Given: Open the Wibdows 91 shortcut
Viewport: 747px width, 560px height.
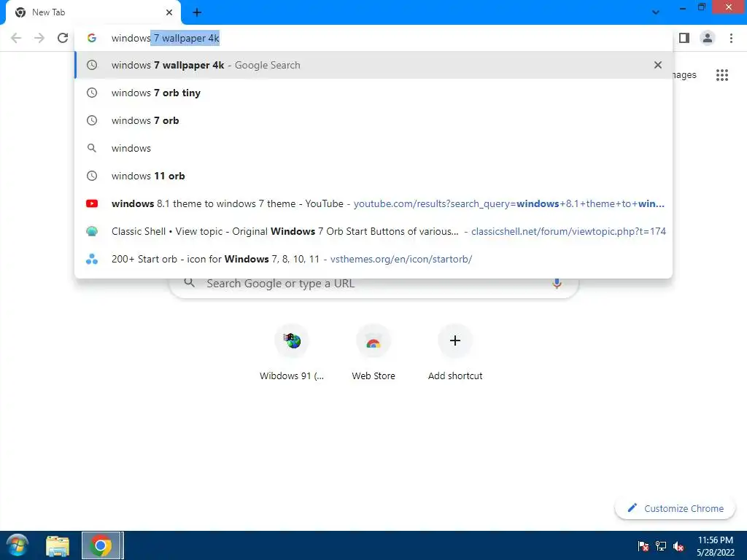Looking at the screenshot, I should (x=292, y=352).
